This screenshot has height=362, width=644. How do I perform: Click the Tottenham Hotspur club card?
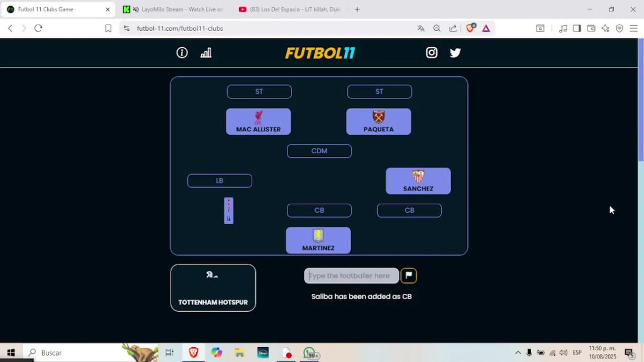pyautogui.click(x=213, y=288)
